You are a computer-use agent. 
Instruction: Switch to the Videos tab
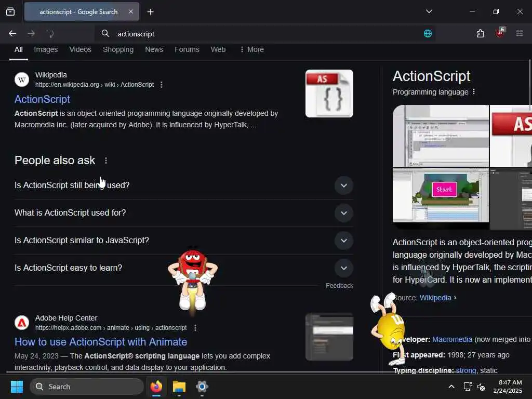point(80,49)
